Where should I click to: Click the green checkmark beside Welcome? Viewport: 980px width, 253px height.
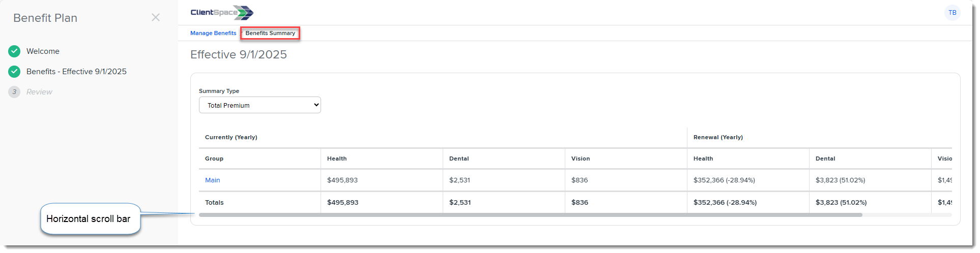click(14, 51)
